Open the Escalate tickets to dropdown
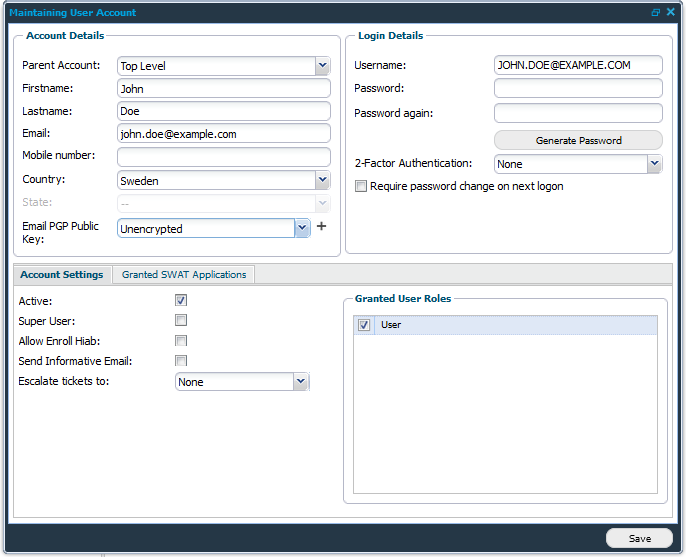Image resolution: width=686 pixels, height=557 pixels. click(x=300, y=381)
